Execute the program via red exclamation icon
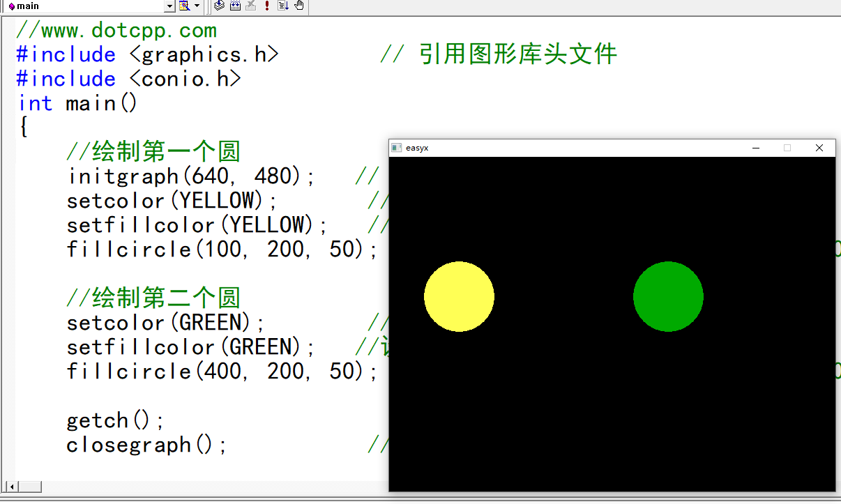This screenshot has width=841, height=504. point(267,6)
